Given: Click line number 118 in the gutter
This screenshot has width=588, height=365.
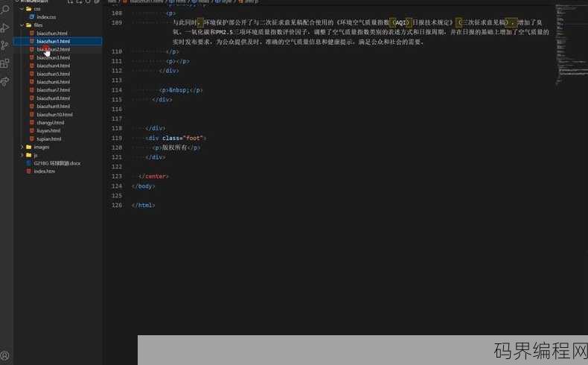Looking at the screenshot, I should (117, 128).
